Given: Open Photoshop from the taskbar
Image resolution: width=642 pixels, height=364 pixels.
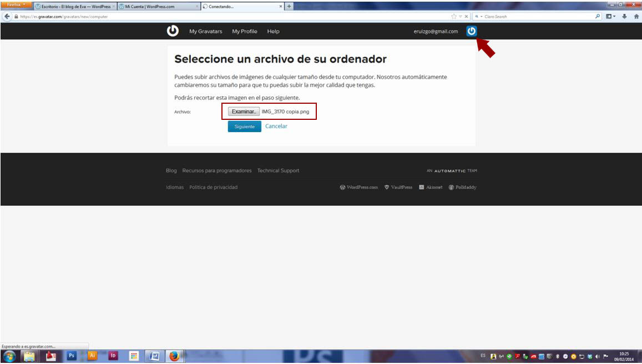Looking at the screenshot, I should pos(71,356).
